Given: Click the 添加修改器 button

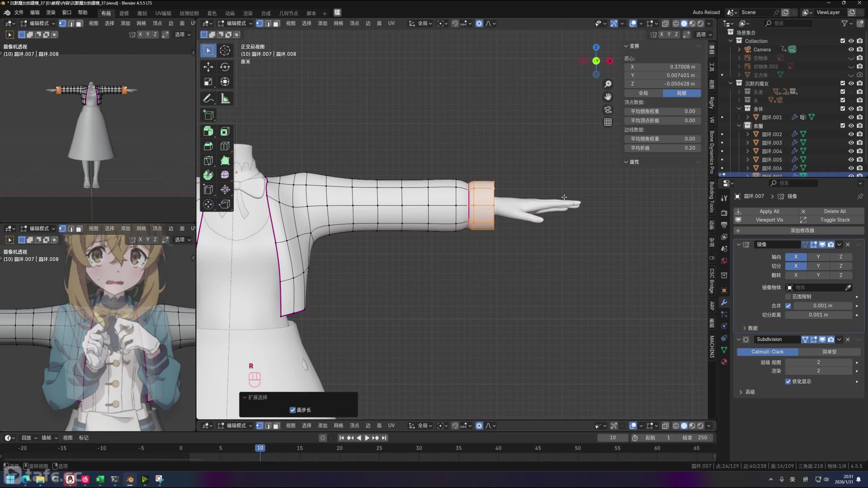Looking at the screenshot, I should (x=802, y=230).
